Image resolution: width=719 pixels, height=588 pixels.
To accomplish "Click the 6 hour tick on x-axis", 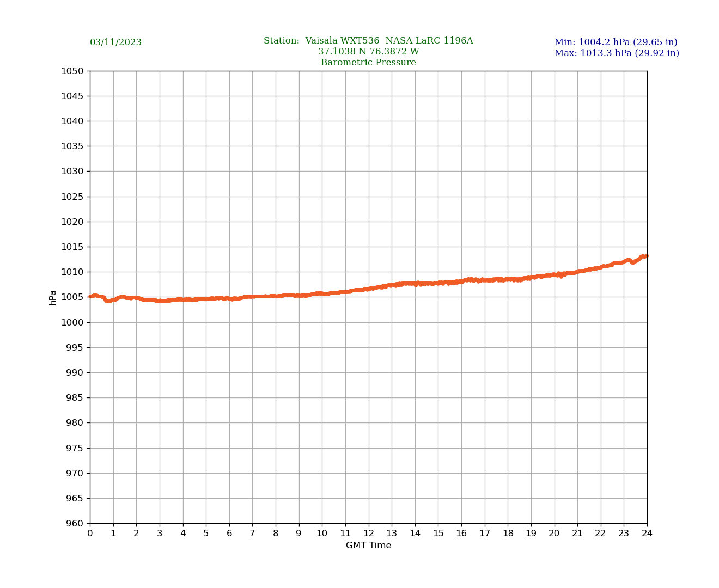I will [x=229, y=534].
